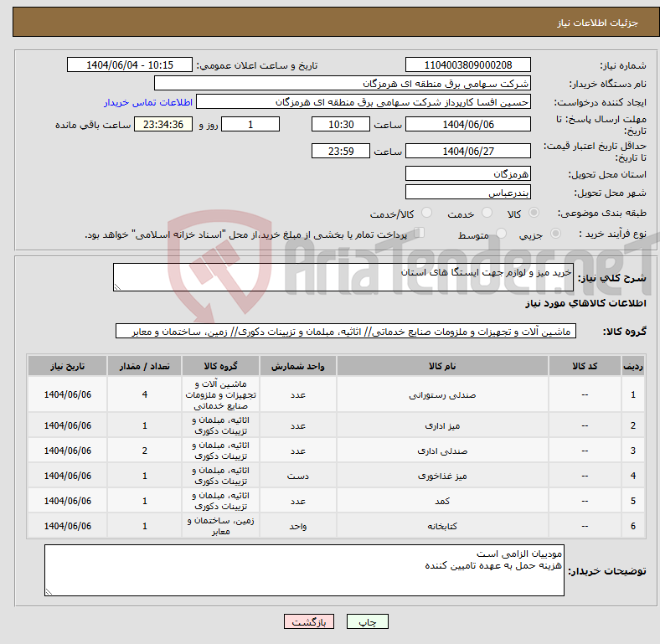Click the اطلاعات کالاهای مورد نیاز section heading
660x644 pixels.
click(x=585, y=303)
